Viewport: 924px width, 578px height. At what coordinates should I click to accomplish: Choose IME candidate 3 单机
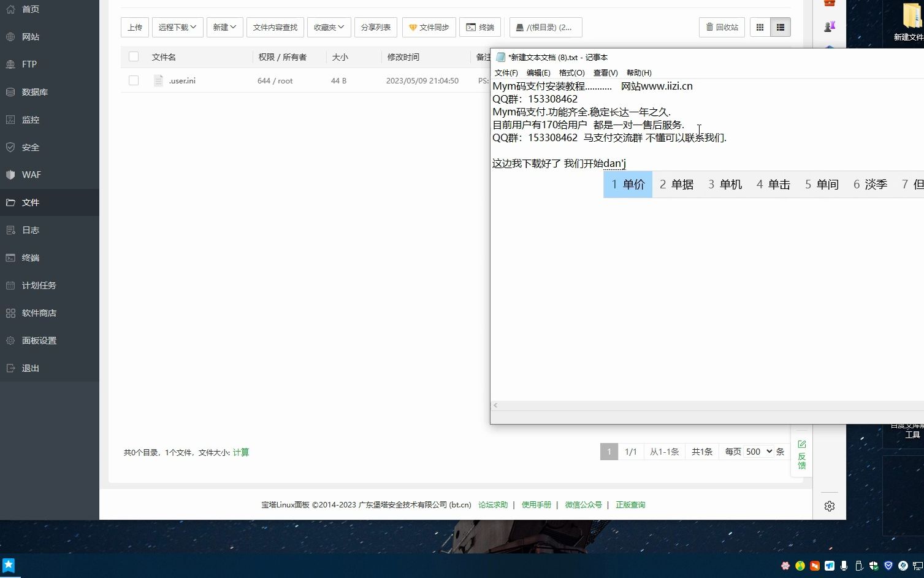pyautogui.click(x=725, y=185)
